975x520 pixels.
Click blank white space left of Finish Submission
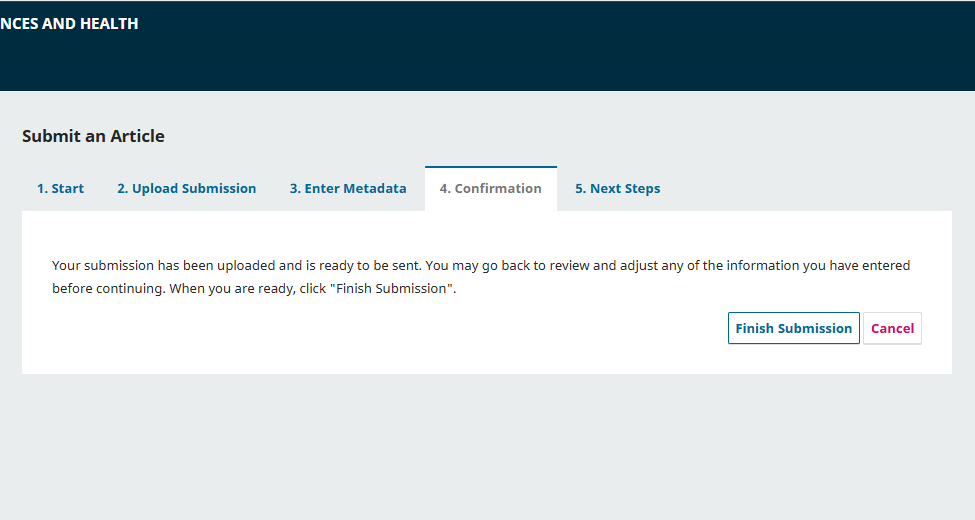pyautogui.click(x=400, y=330)
